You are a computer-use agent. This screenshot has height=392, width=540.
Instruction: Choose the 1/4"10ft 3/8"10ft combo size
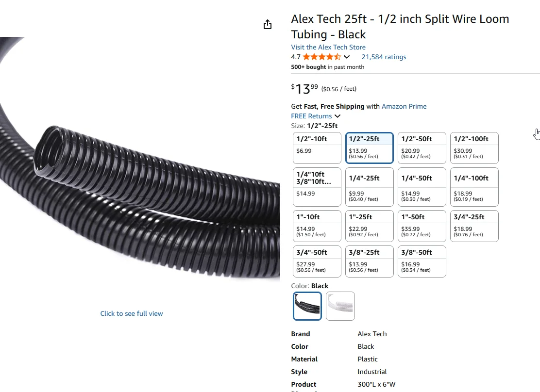[317, 187]
